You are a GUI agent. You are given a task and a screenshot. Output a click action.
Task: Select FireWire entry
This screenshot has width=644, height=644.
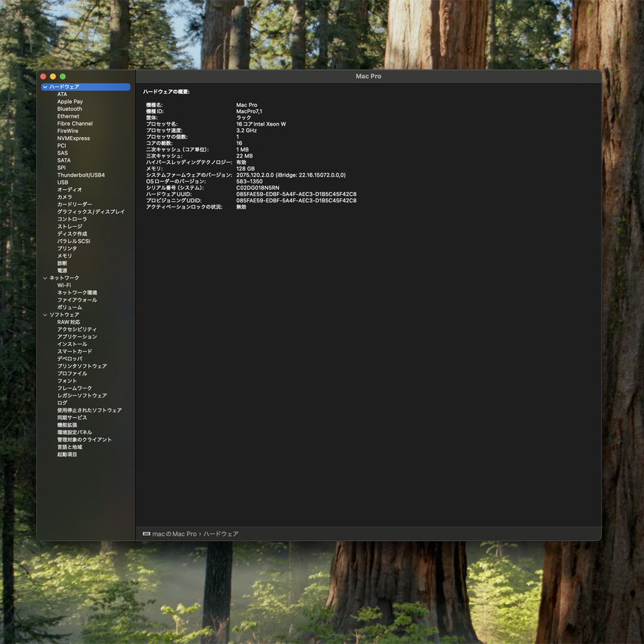tap(68, 131)
